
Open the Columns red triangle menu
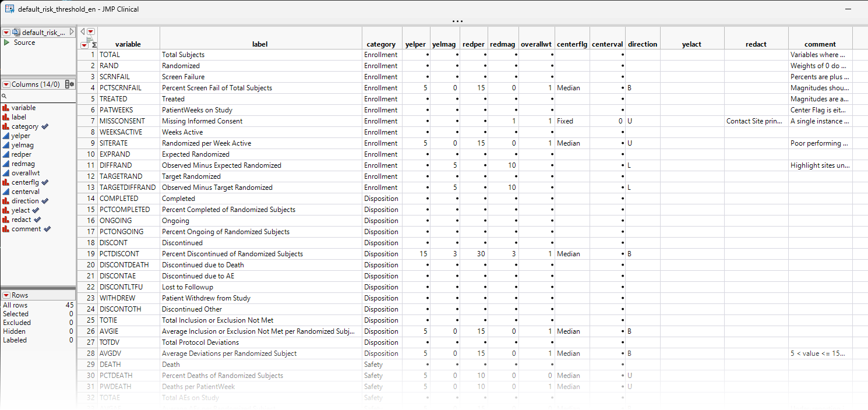click(6, 84)
